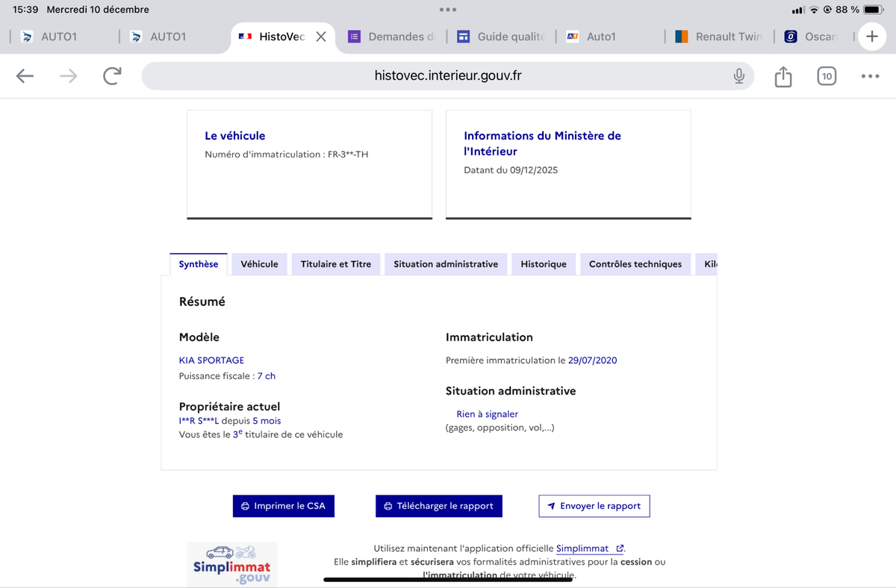Click Envoyer le rapport button
This screenshot has width=896, height=588.
pyautogui.click(x=594, y=506)
